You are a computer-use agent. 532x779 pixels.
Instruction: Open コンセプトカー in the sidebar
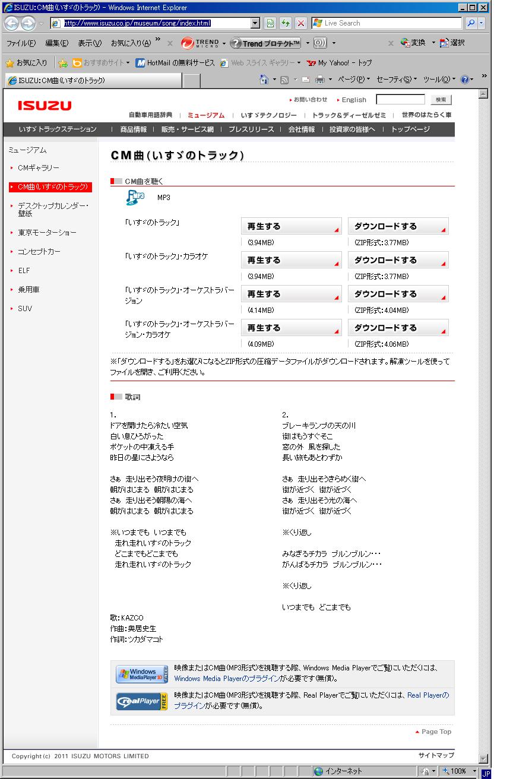tap(39, 252)
